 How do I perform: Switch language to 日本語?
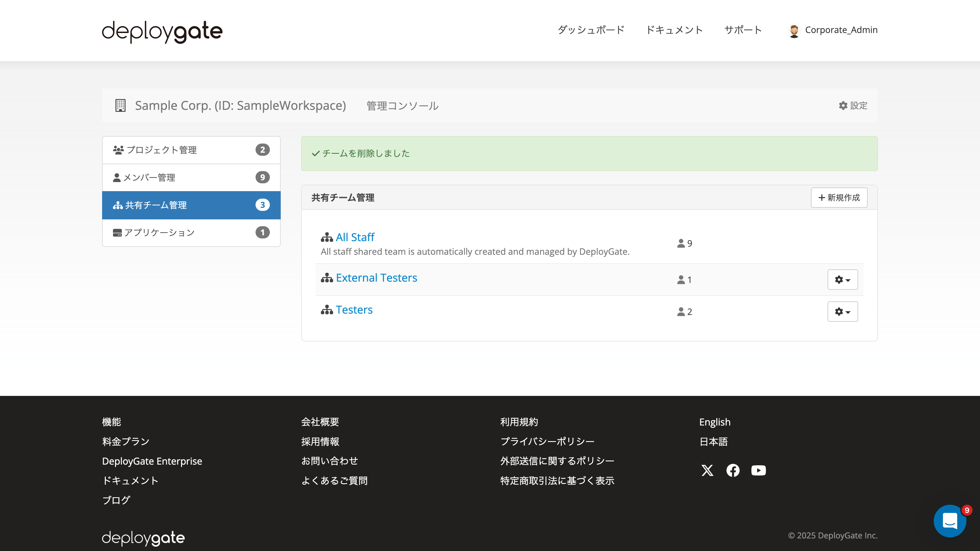tap(713, 441)
